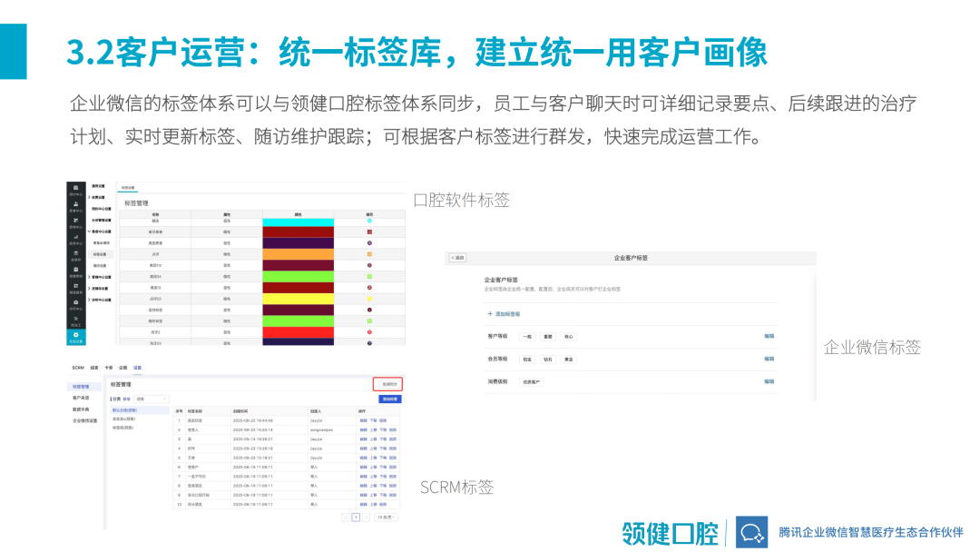Select highlighted 系统设置 gear icon
This screenshot has width=980, height=552.
click(75, 337)
